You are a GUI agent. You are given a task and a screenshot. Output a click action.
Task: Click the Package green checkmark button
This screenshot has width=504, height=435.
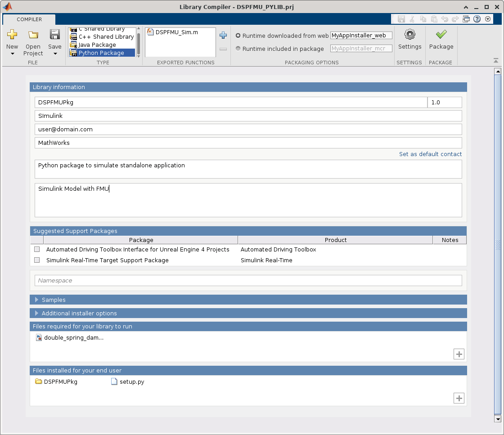click(x=441, y=35)
